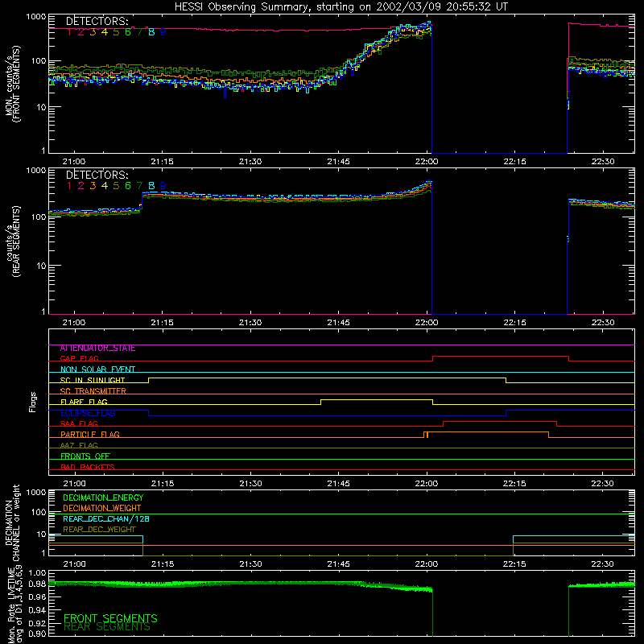This screenshot has height=644, width=644.
Task: Click the 22:00 tick under front segments plot
Action: click(427, 162)
